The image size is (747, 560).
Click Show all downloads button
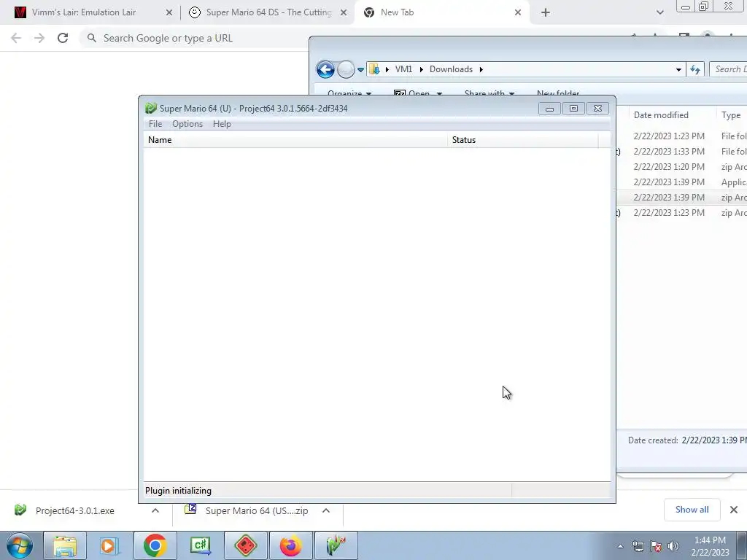[x=692, y=510]
